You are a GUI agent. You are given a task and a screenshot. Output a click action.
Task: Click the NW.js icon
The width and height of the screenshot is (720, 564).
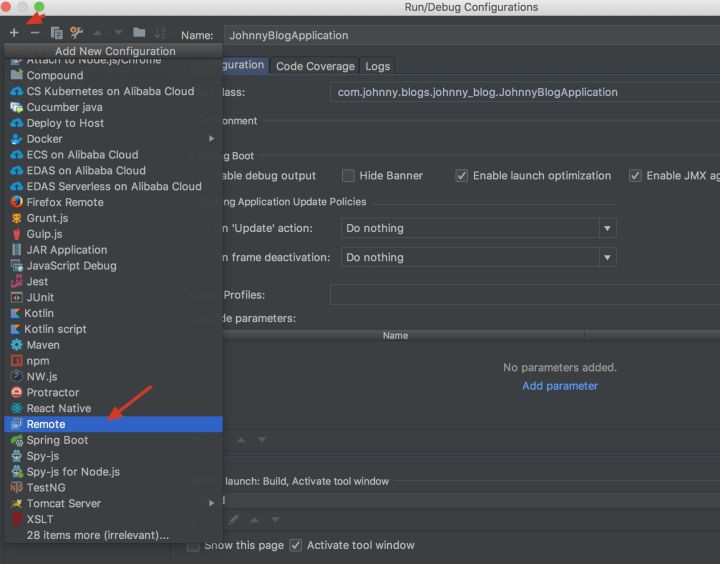17,377
